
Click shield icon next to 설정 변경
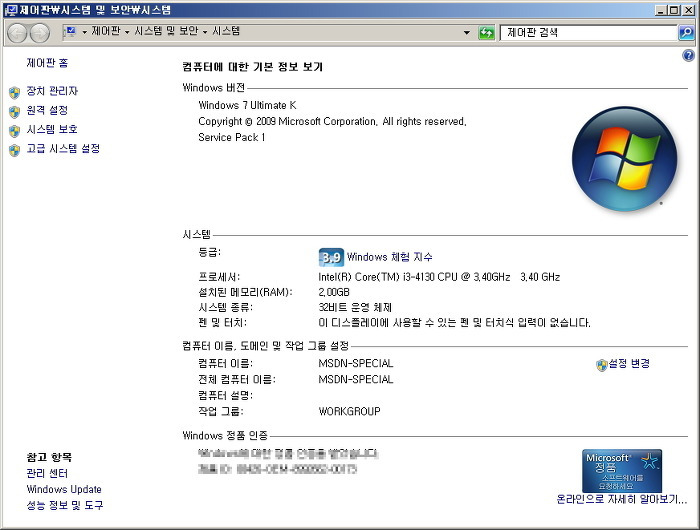[602, 365]
